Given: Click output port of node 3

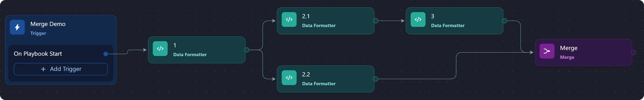Looking at the screenshot, I should [504, 21].
